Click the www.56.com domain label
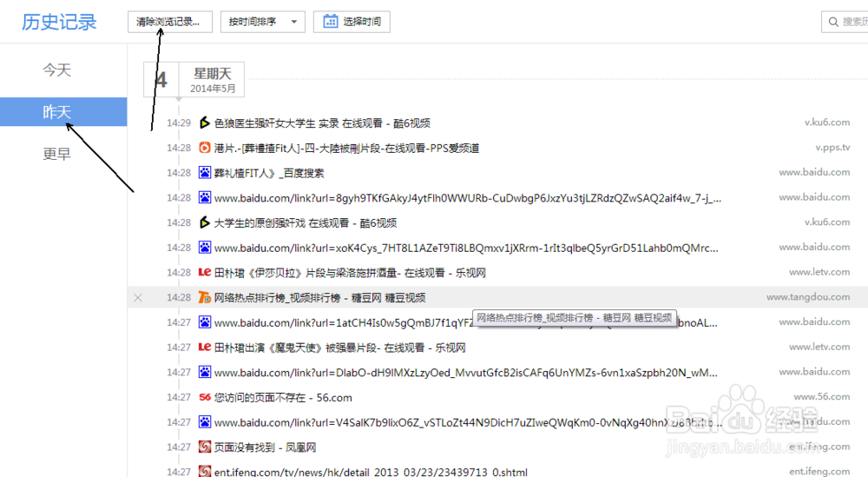 [822, 397]
